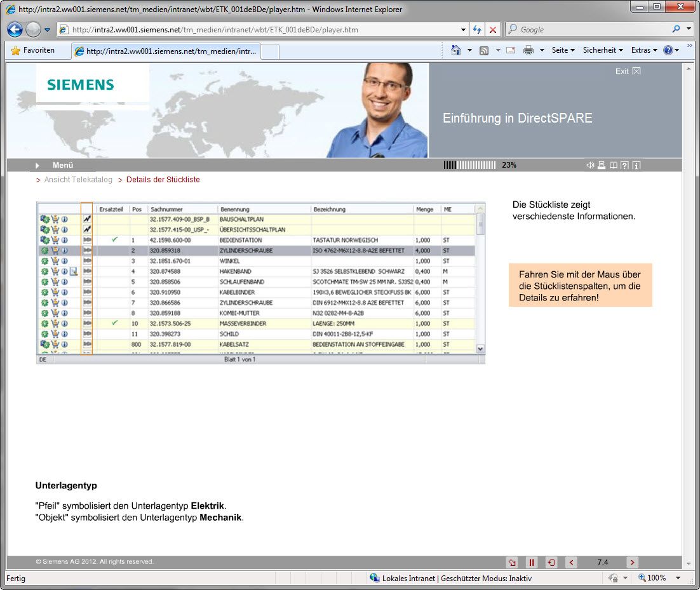Click the print icon in course toolbar
Screen dimensions: 700x590
click(602, 165)
